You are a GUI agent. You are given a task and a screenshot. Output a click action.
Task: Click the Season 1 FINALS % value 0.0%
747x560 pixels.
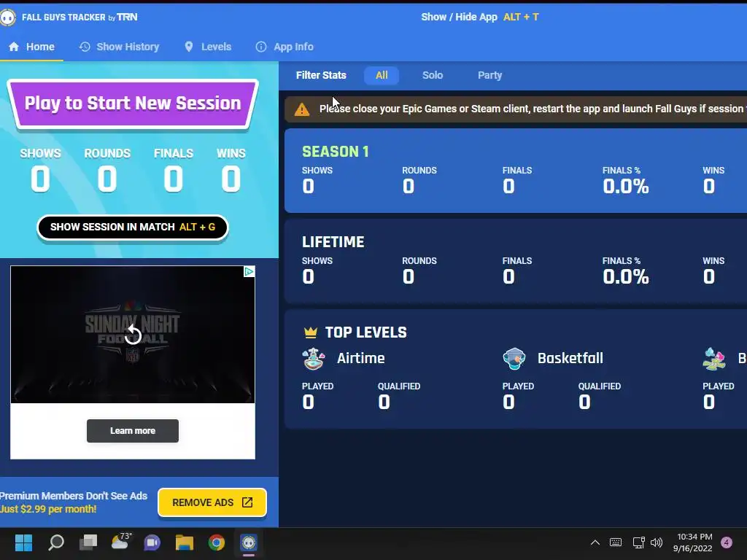coord(625,186)
